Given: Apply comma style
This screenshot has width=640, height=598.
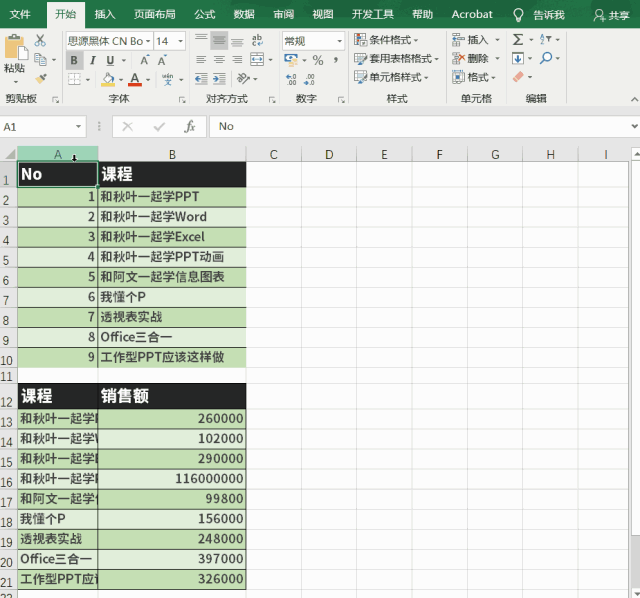Looking at the screenshot, I should [x=336, y=60].
